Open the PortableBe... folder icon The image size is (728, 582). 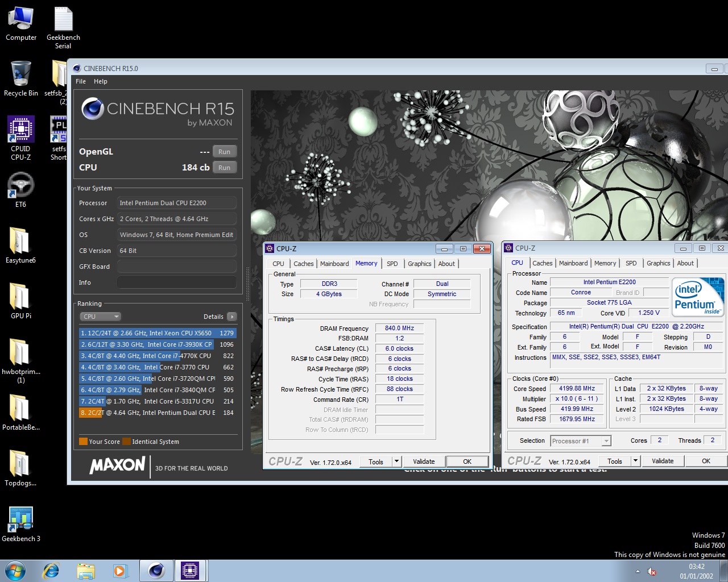[20, 413]
